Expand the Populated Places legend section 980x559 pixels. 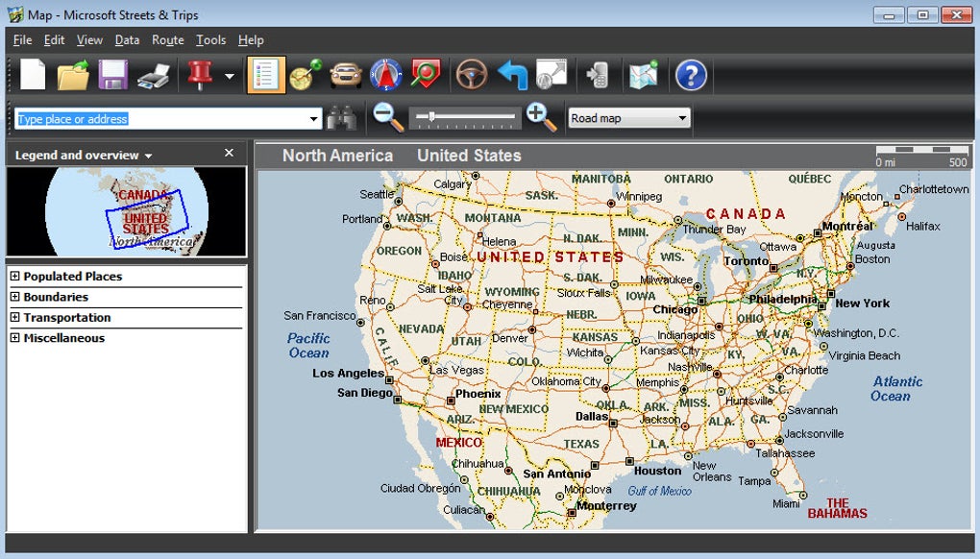[x=14, y=277]
